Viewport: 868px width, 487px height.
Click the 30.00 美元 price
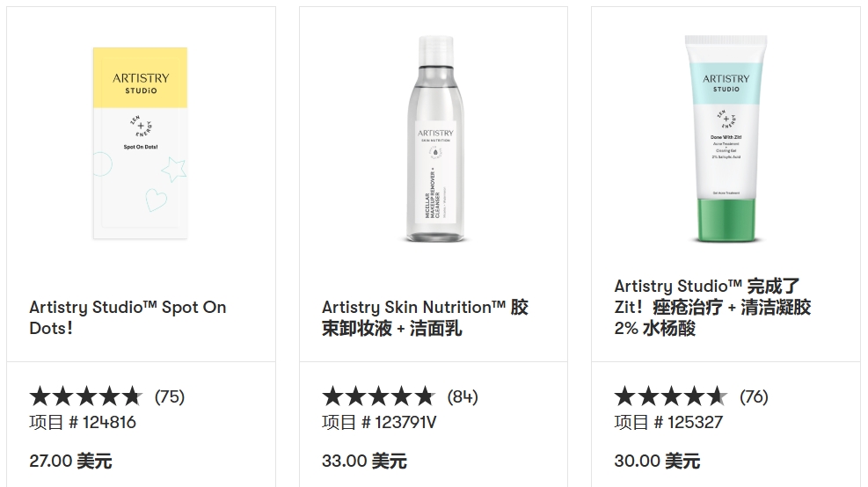pos(657,461)
